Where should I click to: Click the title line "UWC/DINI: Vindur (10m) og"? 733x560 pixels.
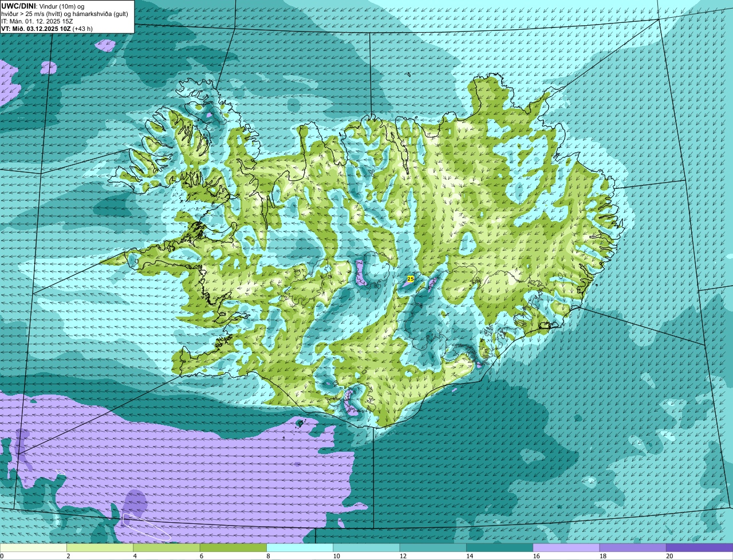click(43, 6)
